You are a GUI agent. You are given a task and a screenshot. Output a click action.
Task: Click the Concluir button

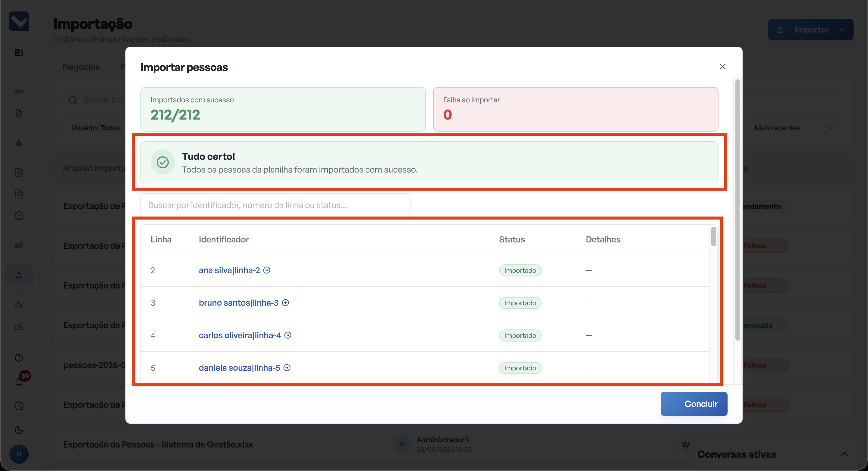pyautogui.click(x=694, y=404)
